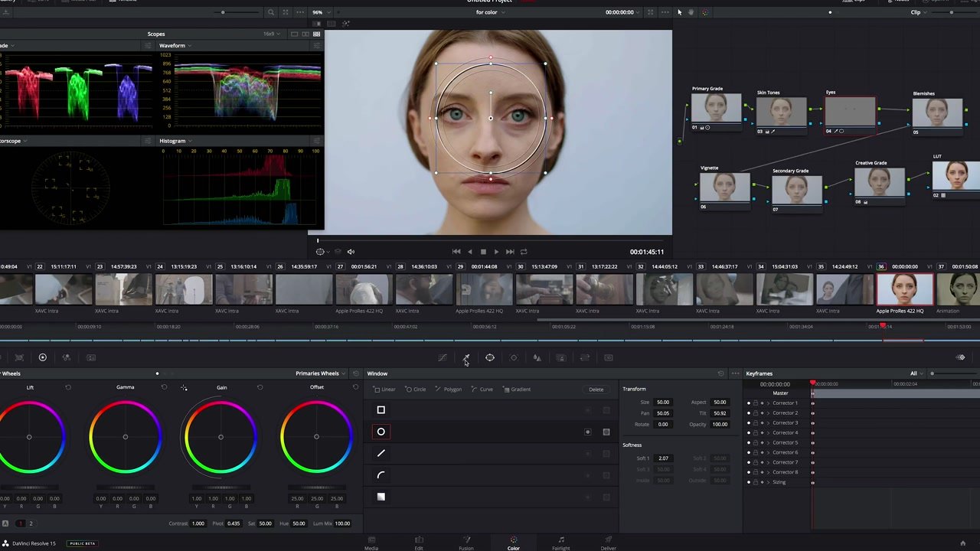Toggle circle window mask mode square
Screen dimensions: 980x551
click(606, 432)
